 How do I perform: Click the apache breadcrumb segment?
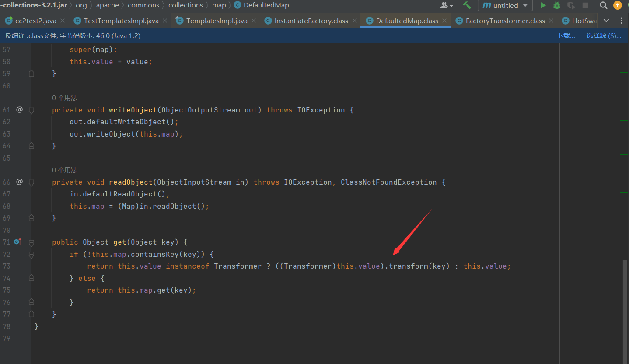point(108,5)
